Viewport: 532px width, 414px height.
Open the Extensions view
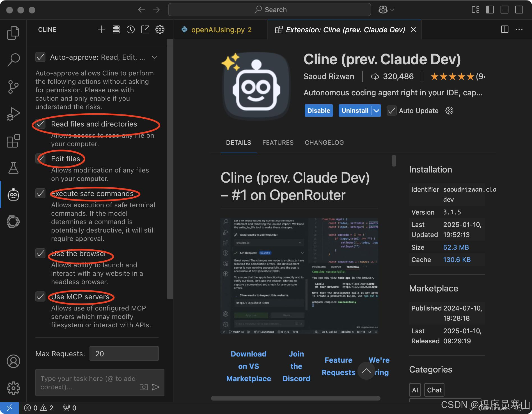[x=13, y=141]
